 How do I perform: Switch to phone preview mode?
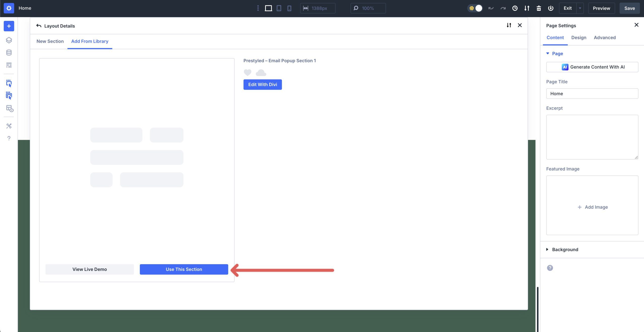[289, 8]
